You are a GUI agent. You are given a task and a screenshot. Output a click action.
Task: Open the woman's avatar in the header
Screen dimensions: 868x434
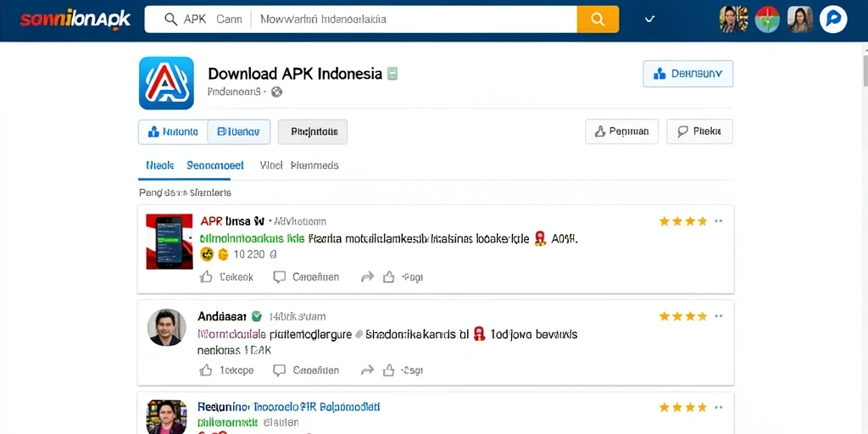[x=800, y=19]
